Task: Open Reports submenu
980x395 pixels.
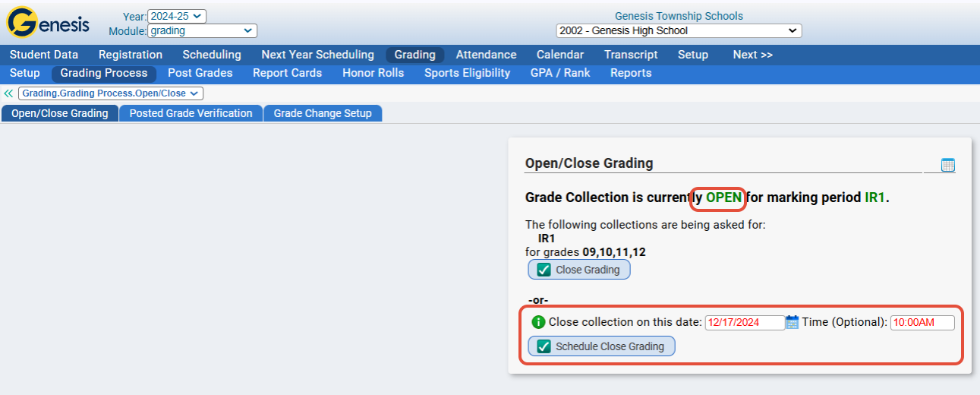Action: click(631, 73)
